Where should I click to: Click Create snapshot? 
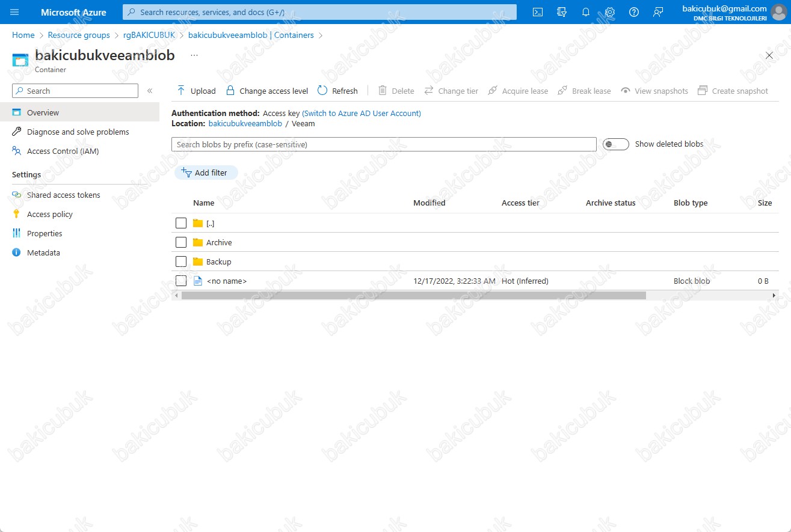coord(733,91)
